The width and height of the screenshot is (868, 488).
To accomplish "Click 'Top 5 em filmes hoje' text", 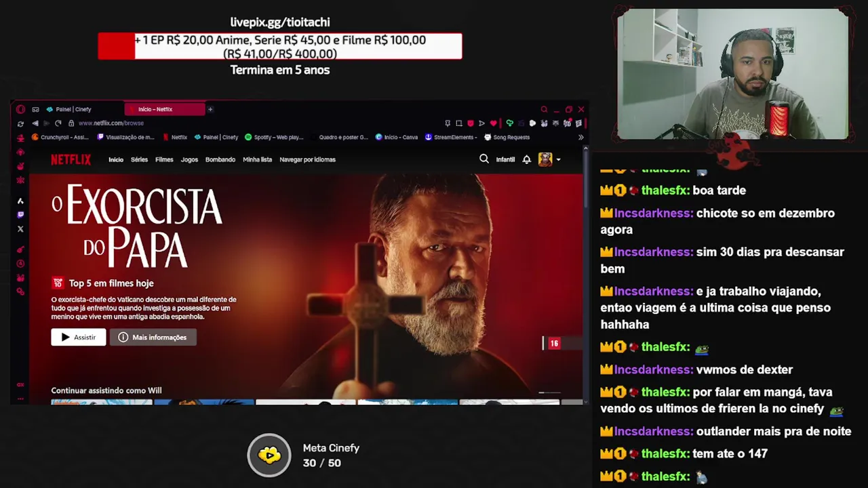I will [111, 283].
